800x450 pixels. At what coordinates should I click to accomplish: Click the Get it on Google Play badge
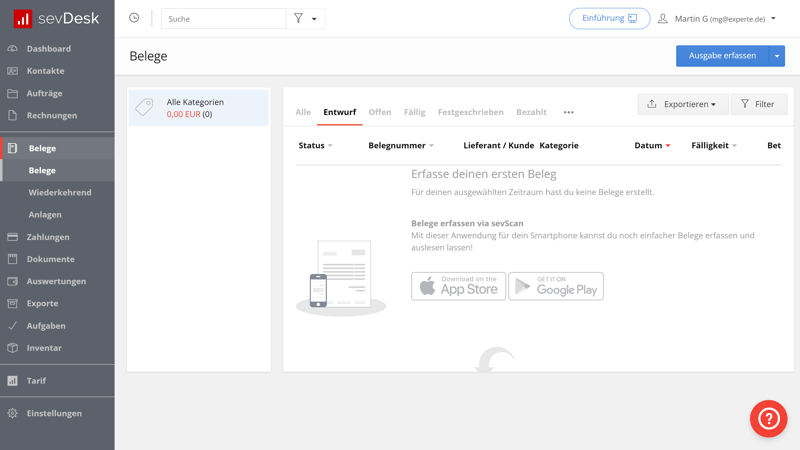tap(556, 286)
